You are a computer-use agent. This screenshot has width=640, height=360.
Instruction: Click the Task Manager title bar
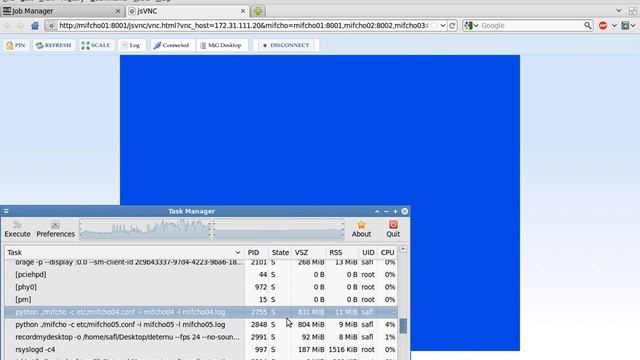point(191,211)
